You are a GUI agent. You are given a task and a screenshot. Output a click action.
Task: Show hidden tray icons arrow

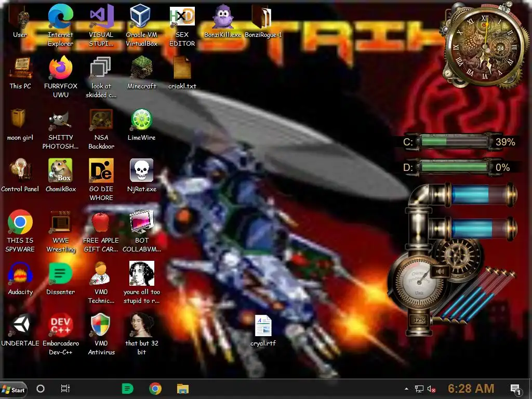[x=406, y=389]
